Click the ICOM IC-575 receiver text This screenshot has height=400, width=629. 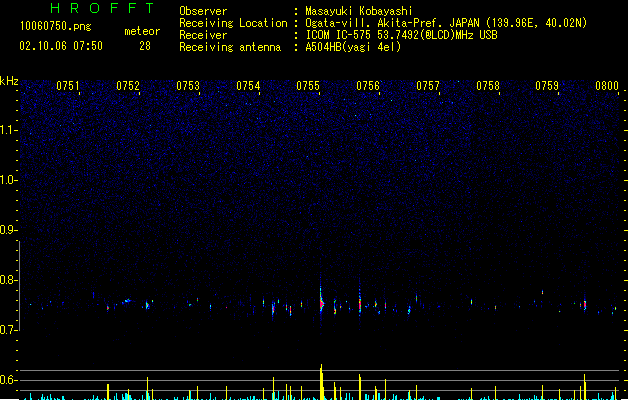pos(402,35)
